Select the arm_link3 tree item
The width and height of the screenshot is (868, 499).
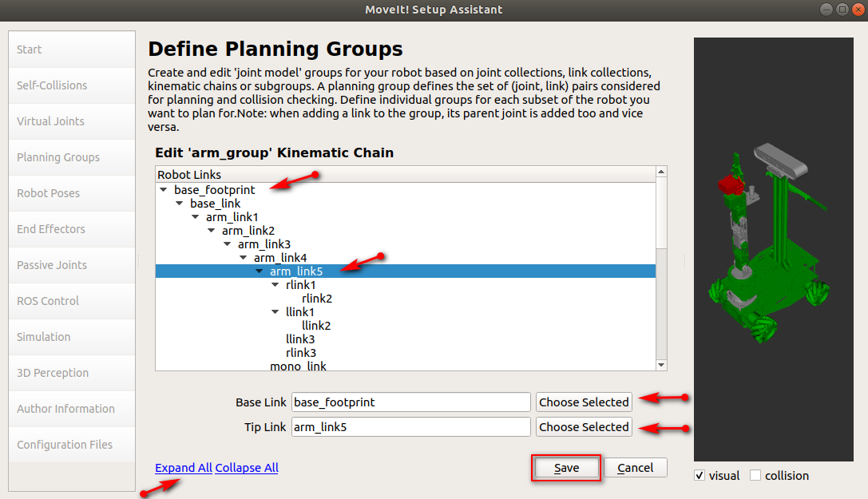pos(264,244)
